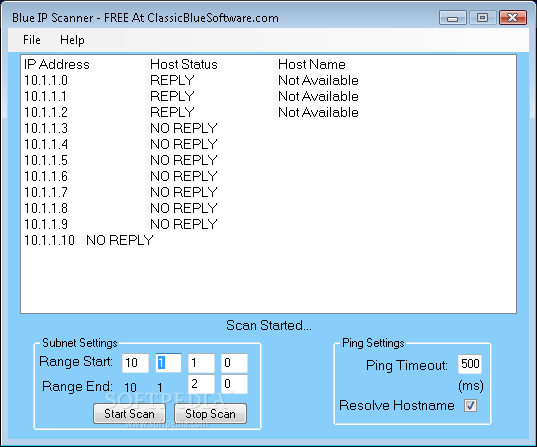The image size is (537, 447).
Task: Click REPLY status of 10.1.1.2
Action: pyautogui.click(x=172, y=112)
